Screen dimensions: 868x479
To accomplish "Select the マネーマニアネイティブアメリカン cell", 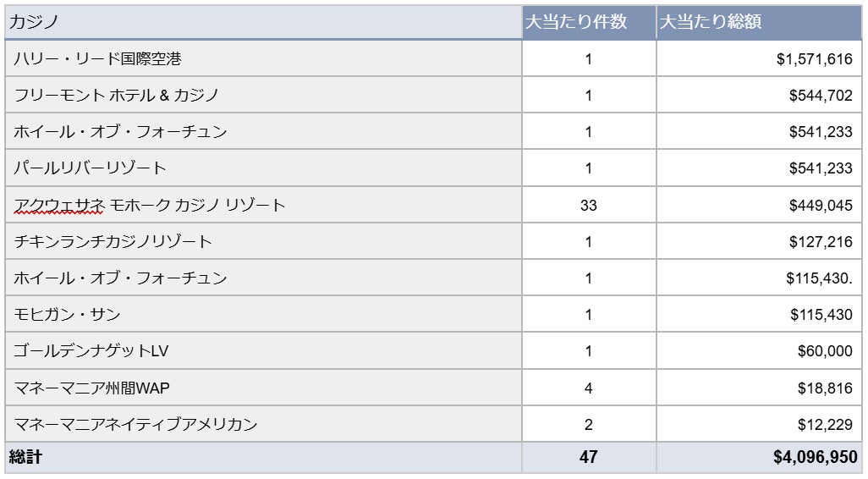I will pos(135,425).
